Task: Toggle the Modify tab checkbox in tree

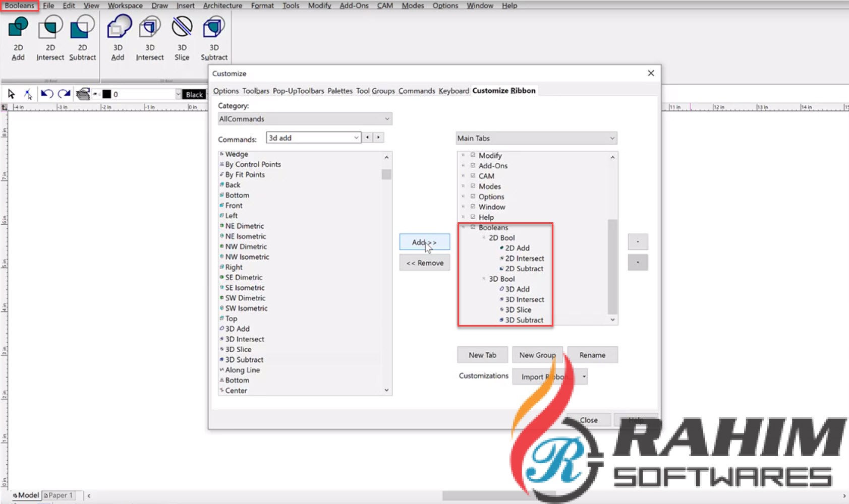Action: pos(473,155)
